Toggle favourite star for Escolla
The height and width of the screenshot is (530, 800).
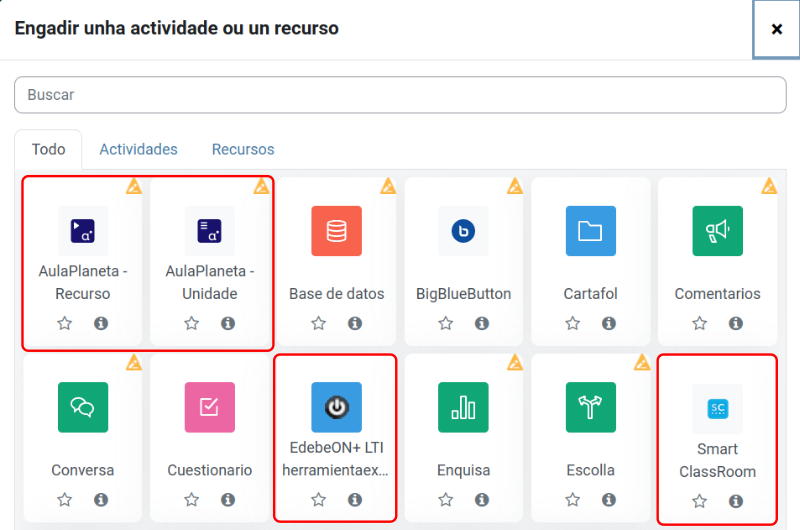[x=572, y=499]
